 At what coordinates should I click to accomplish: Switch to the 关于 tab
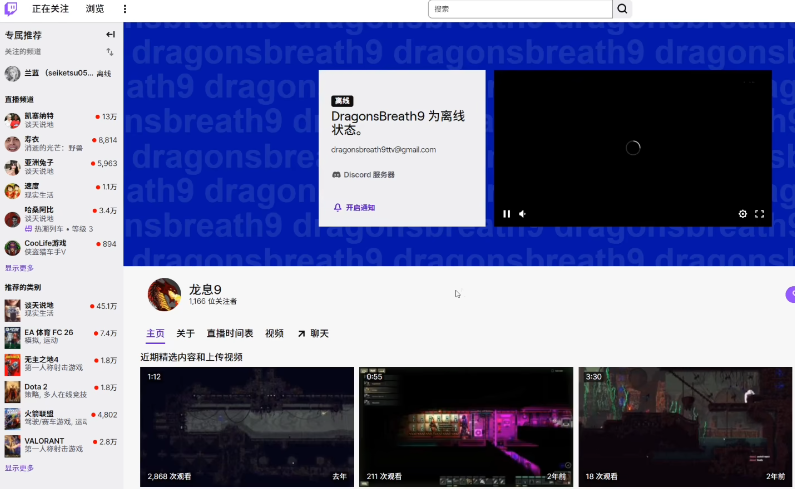[186, 333]
